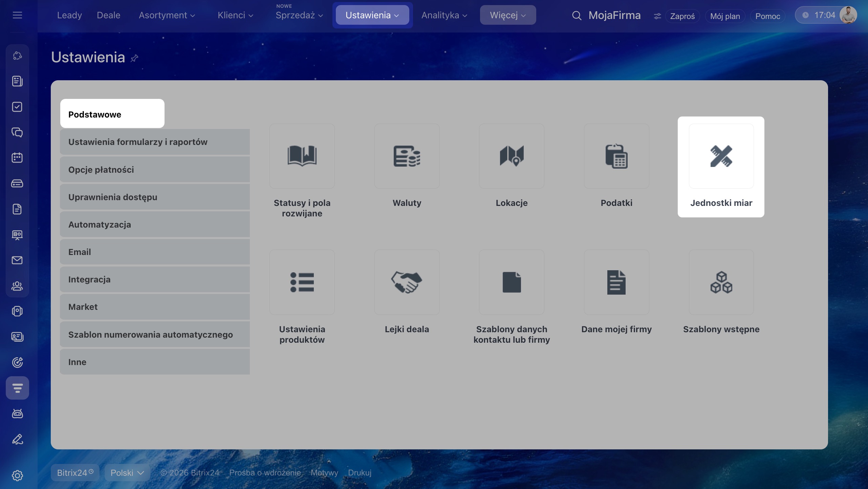
Task: Pin the Ustawienia page with pushpin icon
Action: tap(134, 58)
